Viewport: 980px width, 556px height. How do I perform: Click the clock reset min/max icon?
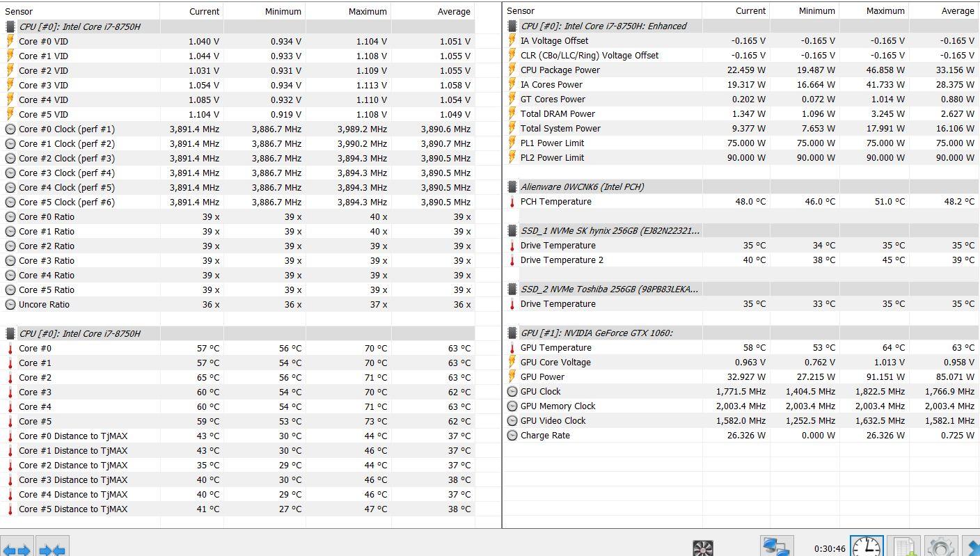(867, 548)
